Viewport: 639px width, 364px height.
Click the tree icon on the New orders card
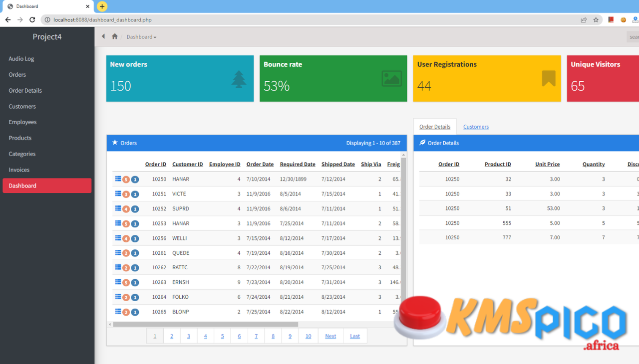point(239,79)
